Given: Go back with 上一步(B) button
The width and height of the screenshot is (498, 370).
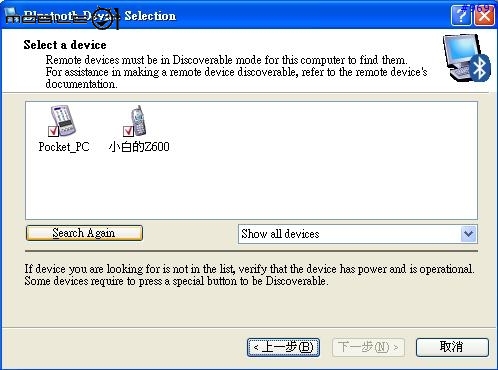Looking at the screenshot, I should click(283, 348).
